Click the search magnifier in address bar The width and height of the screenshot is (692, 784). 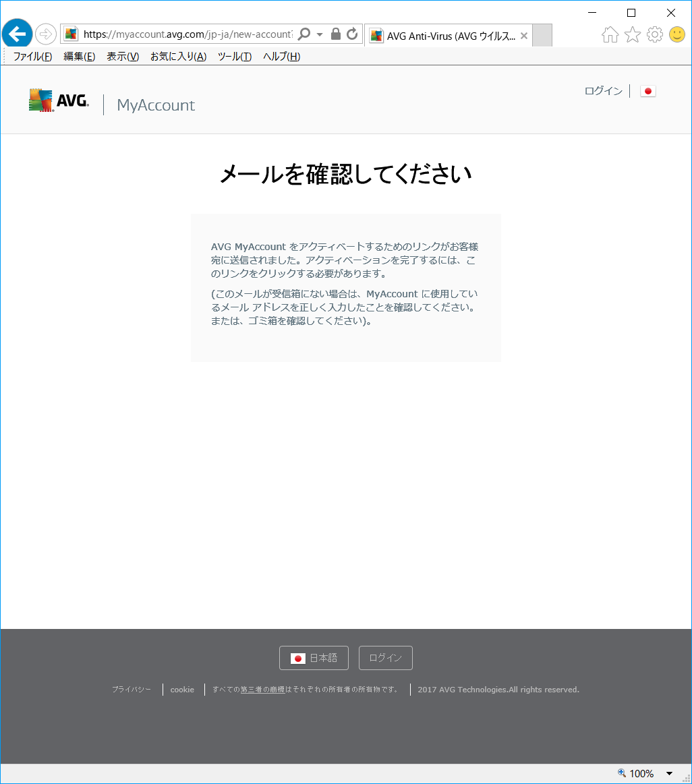tap(304, 34)
